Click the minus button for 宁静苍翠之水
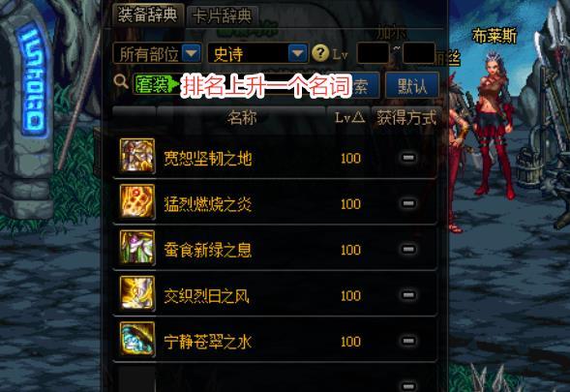The width and height of the screenshot is (570, 392). [408, 341]
